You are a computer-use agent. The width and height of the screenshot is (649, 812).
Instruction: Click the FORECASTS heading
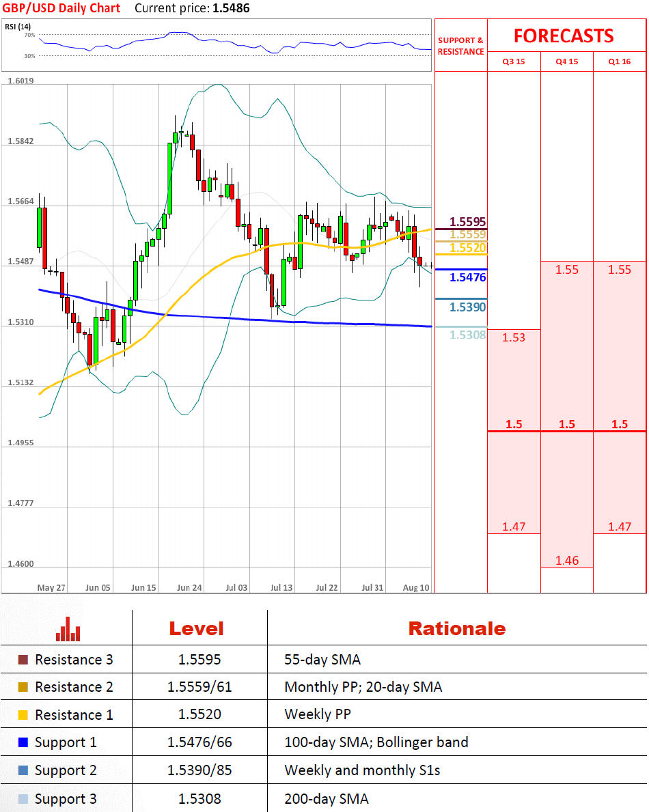[564, 36]
